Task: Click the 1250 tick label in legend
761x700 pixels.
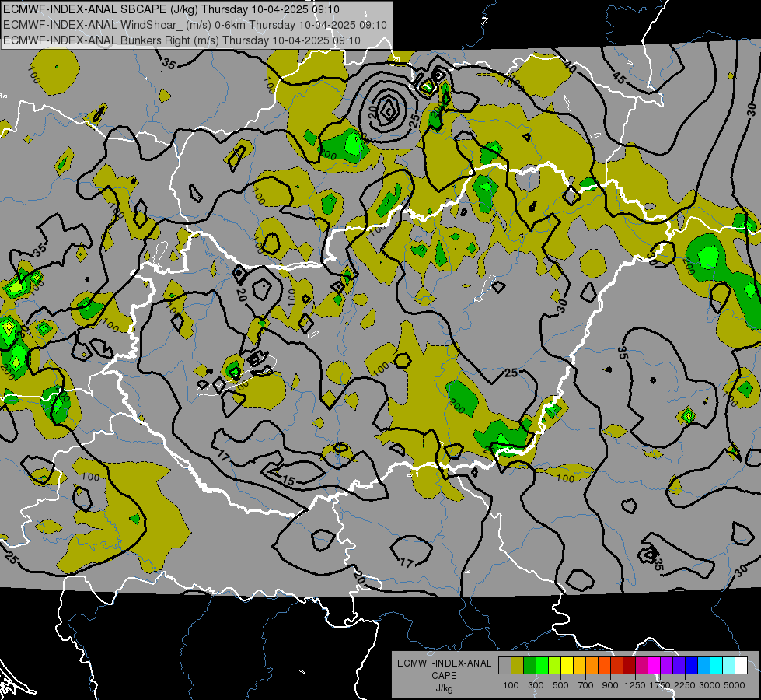Action: 635,685
